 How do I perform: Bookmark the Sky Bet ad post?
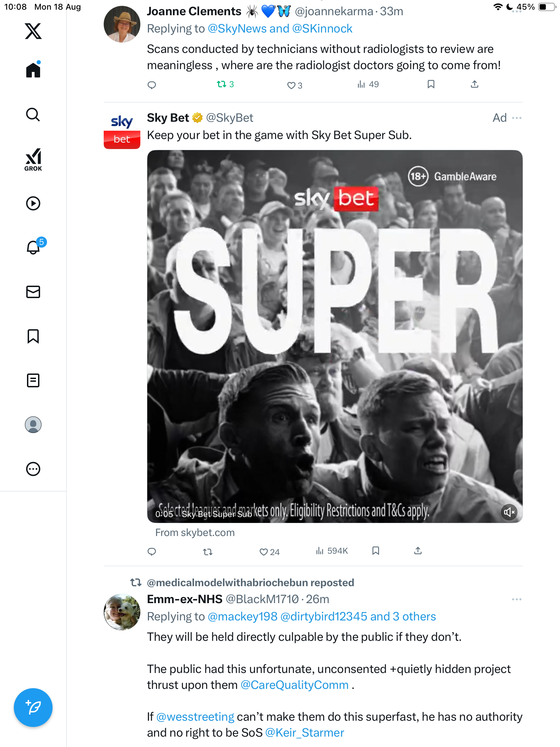coord(376,551)
